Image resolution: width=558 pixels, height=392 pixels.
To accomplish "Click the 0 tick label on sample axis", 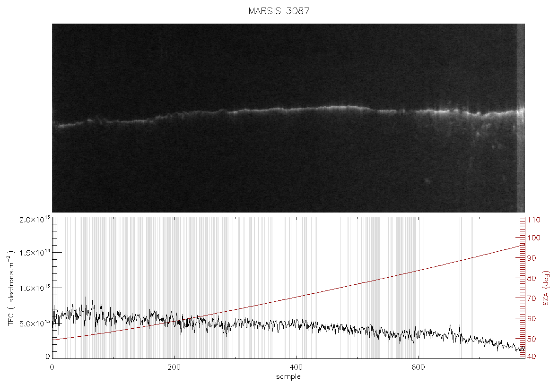I will point(52,367).
